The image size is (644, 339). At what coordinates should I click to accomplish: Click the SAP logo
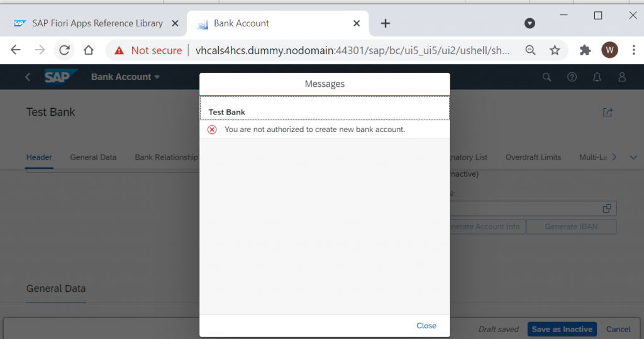pos(60,77)
